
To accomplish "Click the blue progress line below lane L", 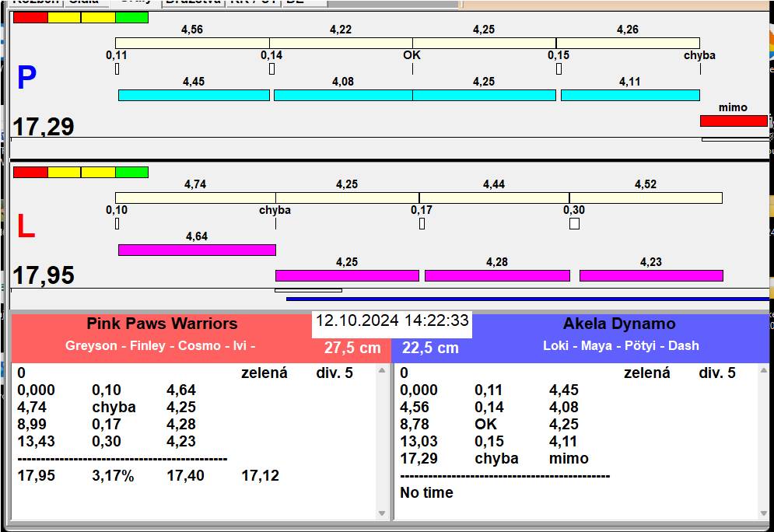I will [x=527, y=299].
